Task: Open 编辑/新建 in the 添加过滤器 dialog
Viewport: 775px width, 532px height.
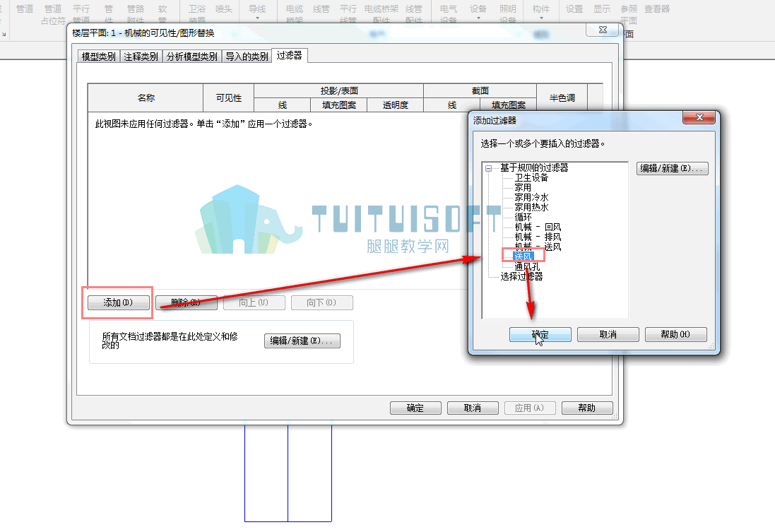Action: tap(672, 168)
